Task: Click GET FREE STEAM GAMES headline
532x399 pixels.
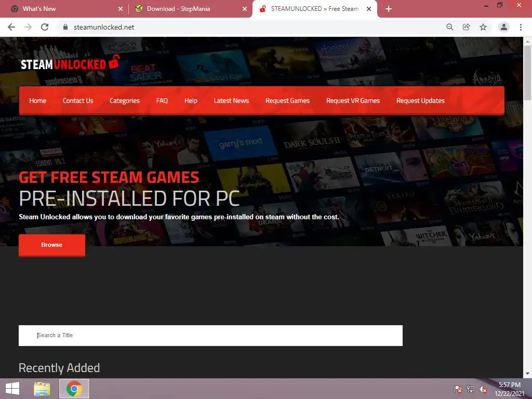Action: pos(109,178)
